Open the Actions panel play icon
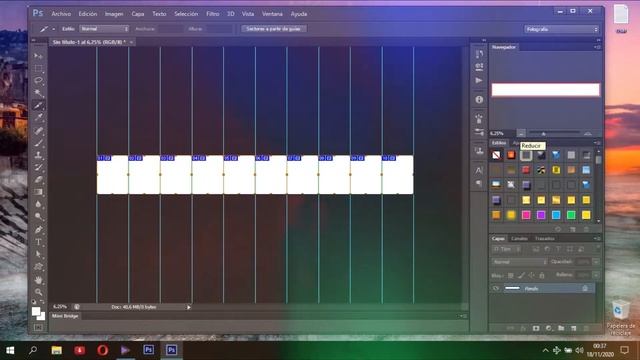 click(x=479, y=80)
